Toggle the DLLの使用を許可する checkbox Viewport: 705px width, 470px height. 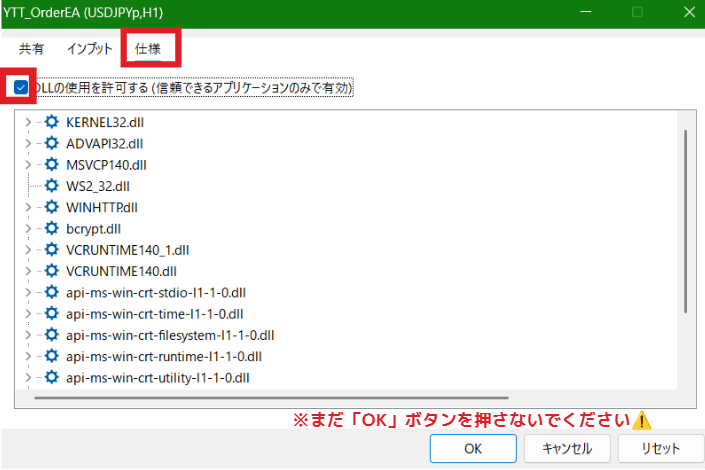tap(21, 87)
